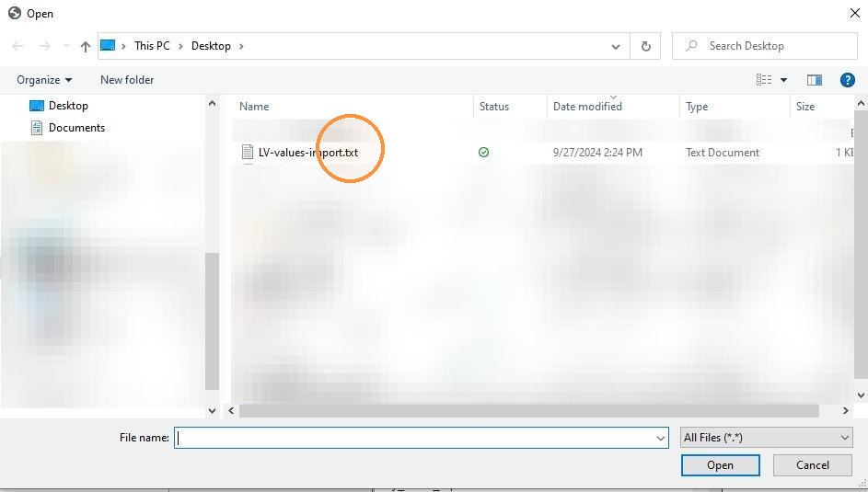Click the horizontal scrollbar right arrow
Image resolution: width=868 pixels, height=492 pixels.
[x=845, y=411]
